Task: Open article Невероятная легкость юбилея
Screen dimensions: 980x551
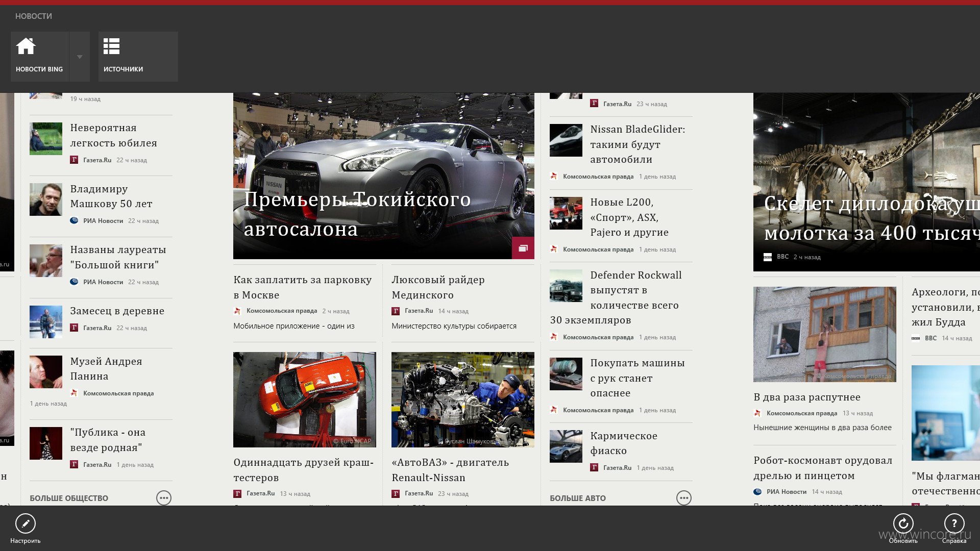Action: coord(113,135)
